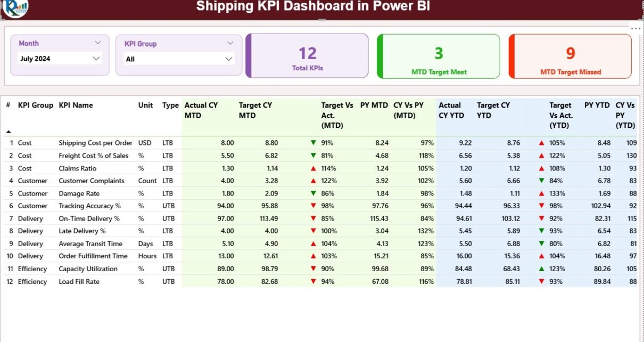
Task: Click red MTD up arrow for Claims Ratio
Action: point(313,168)
